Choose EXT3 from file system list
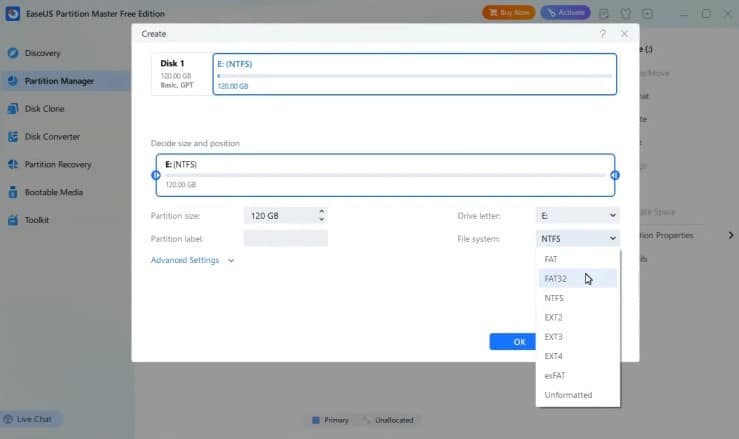Image resolution: width=739 pixels, height=439 pixels. point(578,336)
